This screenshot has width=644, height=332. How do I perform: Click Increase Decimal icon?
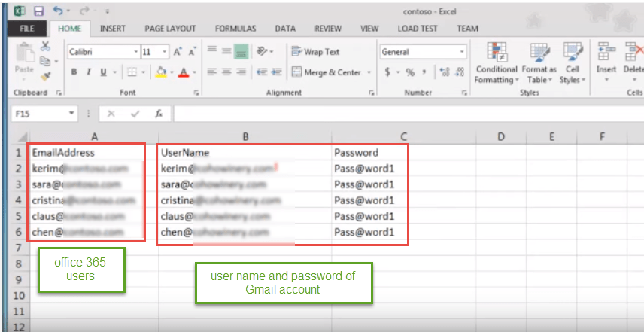[445, 72]
